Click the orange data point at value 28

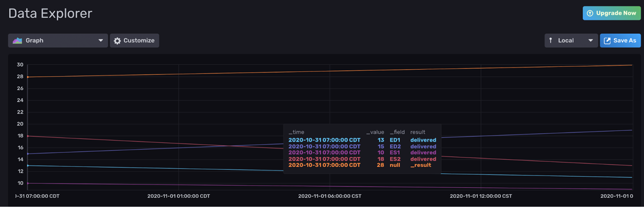pos(28,77)
